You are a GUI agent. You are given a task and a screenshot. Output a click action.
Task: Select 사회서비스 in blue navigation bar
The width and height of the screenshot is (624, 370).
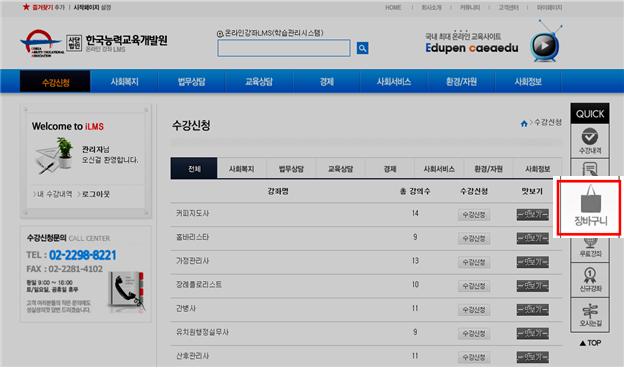click(x=394, y=82)
